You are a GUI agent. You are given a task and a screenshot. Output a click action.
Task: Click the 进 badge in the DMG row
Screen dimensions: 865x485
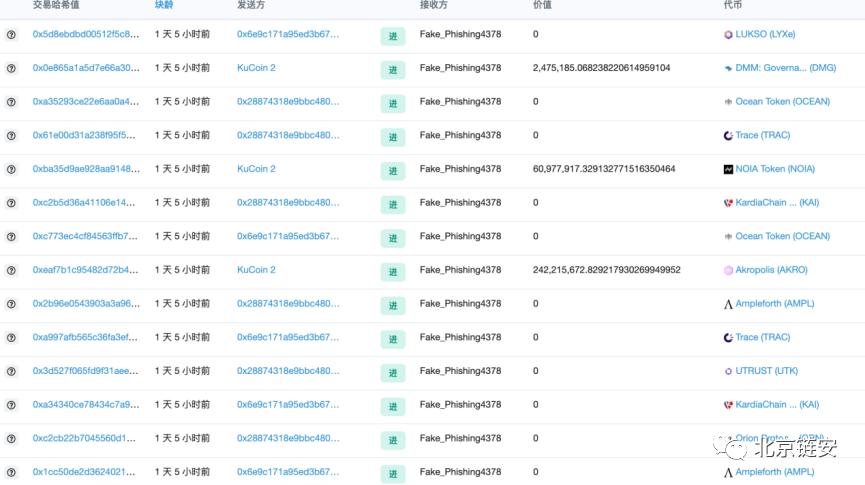click(393, 70)
